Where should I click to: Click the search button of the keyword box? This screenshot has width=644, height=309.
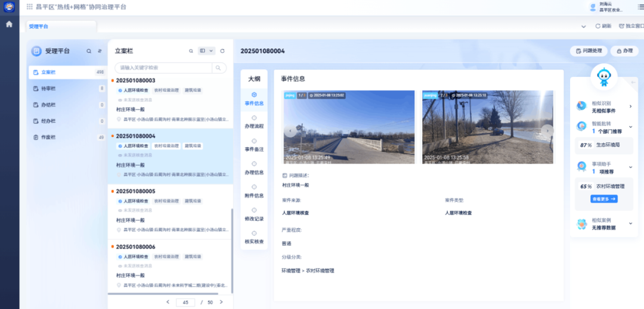click(x=219, y=68)
